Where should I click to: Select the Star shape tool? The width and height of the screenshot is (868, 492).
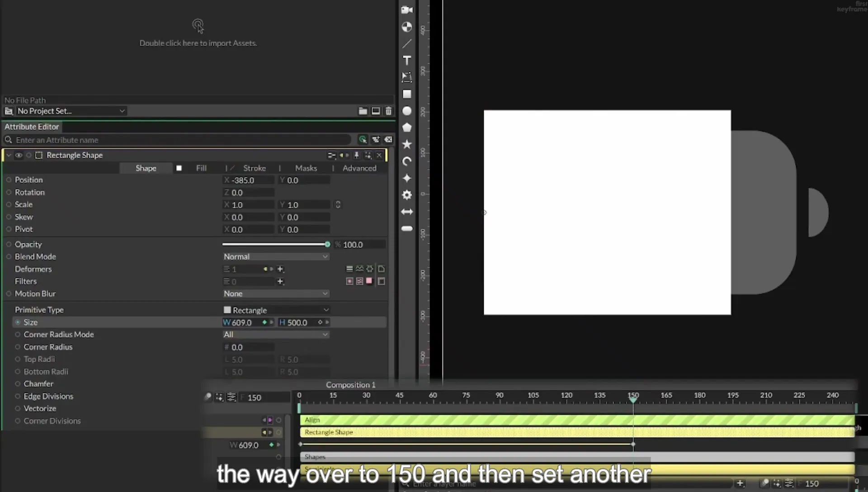coord(407,144)
